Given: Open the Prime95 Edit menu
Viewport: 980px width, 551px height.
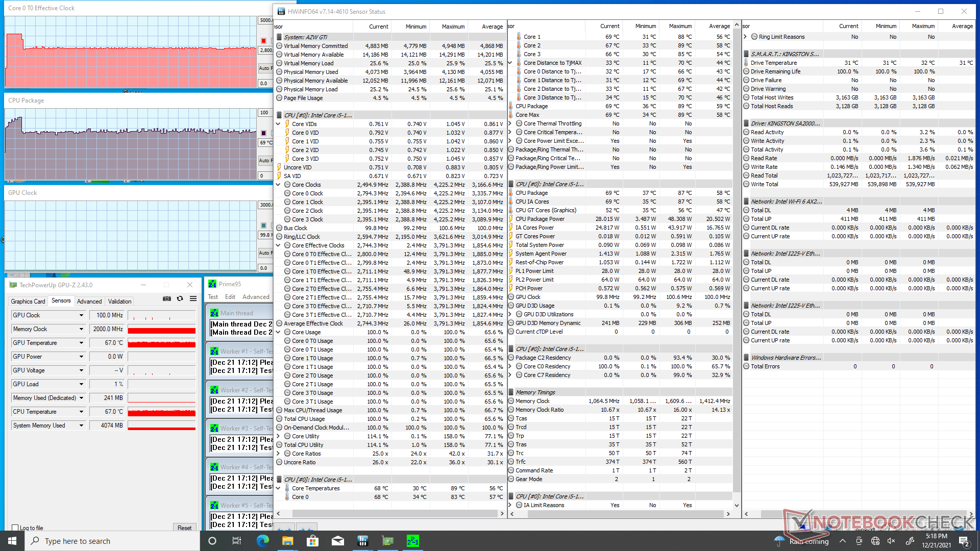Looking at the screenshot, I should click(x=230, y=297).
